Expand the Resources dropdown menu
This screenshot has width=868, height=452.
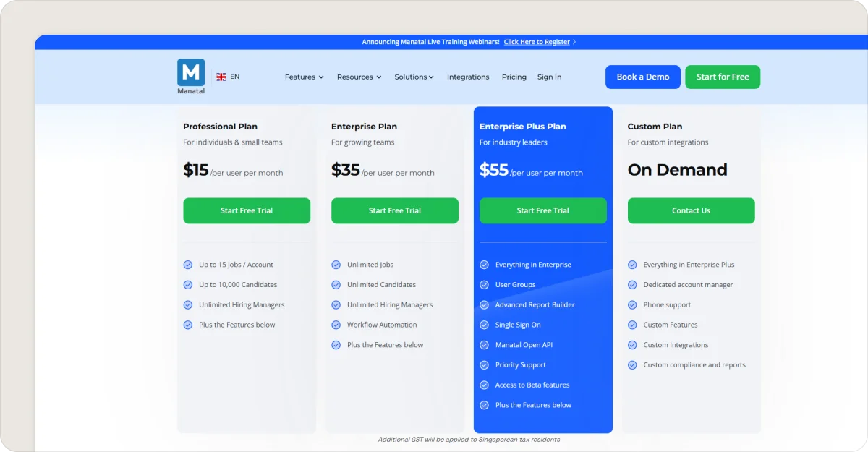pyautogui.click(x=359, y=77)
